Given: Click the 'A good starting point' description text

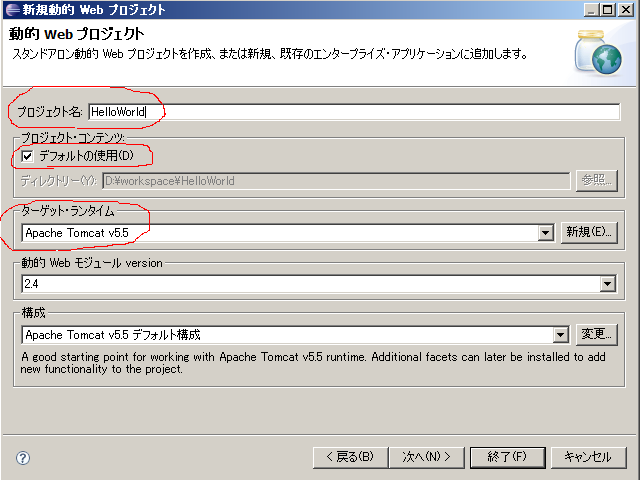Looking at the screenshot, I should (313, 363).
